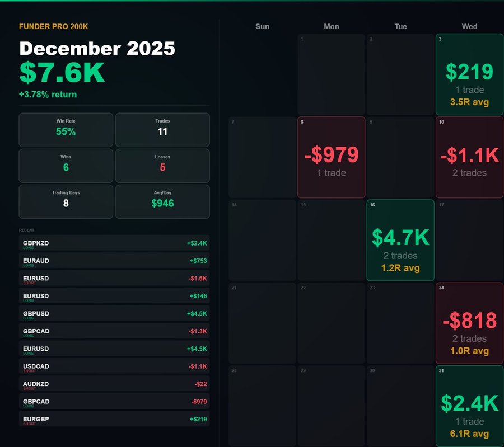Image resolution: width=504 pixels, height=447 pixels.
Task: Select the Wins 6 stat card
Action: [66, 166]
